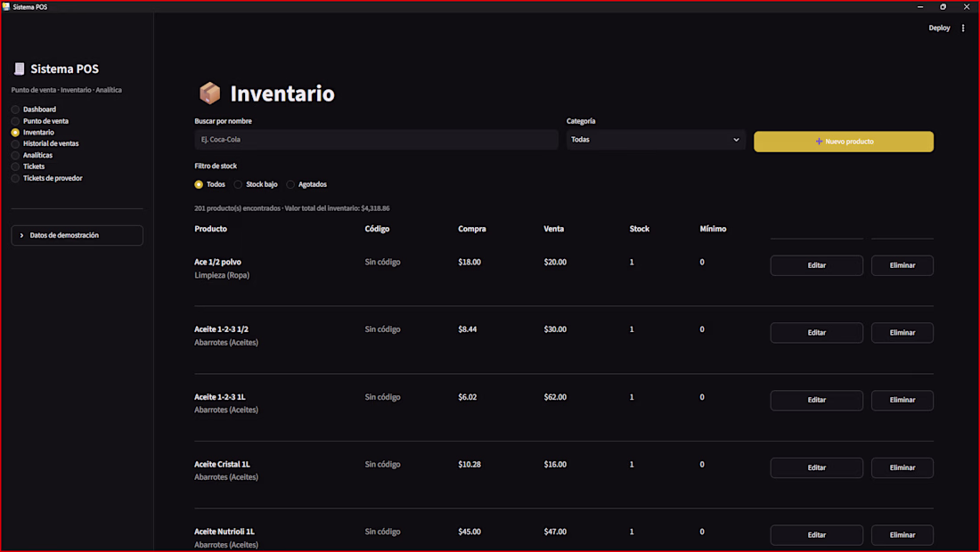Open the Categoría dropdown showing Todas
The width and height of the screenshot is (980, 552).
(656, 140)
